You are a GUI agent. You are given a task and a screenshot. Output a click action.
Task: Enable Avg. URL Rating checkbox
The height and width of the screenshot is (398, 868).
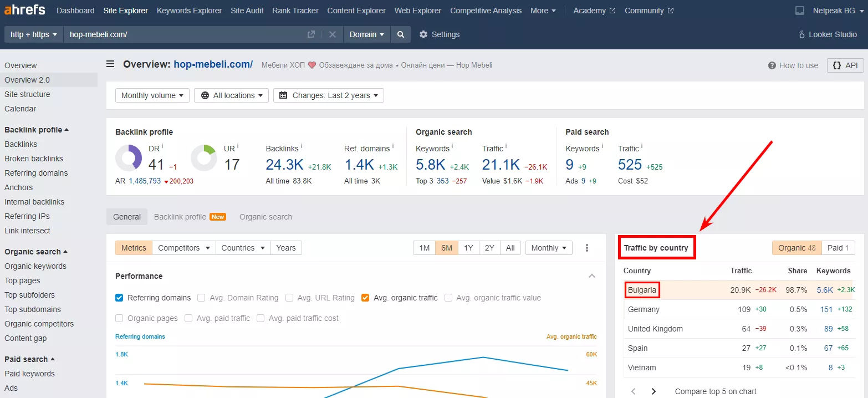click(x=289, y=298)
